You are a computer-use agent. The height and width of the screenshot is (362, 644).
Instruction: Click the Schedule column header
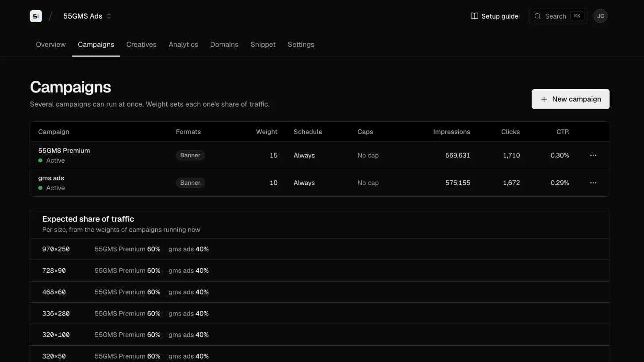point(308,132)
